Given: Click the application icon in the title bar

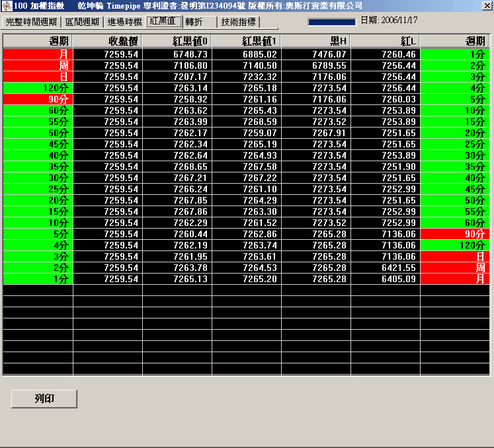Looking at the screenshot, I should click(7, 5).
